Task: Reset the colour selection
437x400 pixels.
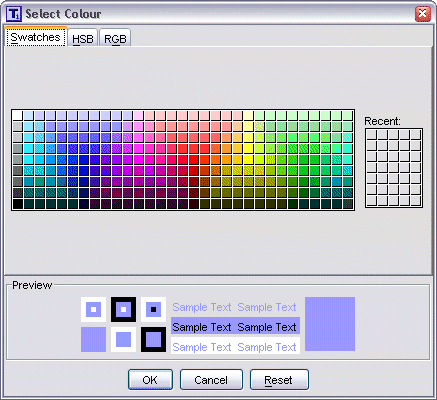Action: tap(279, 380)
